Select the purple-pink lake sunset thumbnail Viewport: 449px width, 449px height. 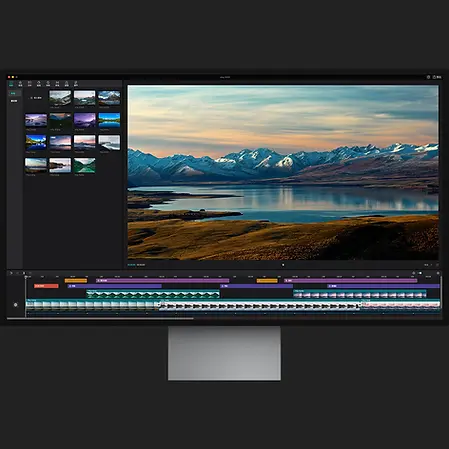(36, 120)
